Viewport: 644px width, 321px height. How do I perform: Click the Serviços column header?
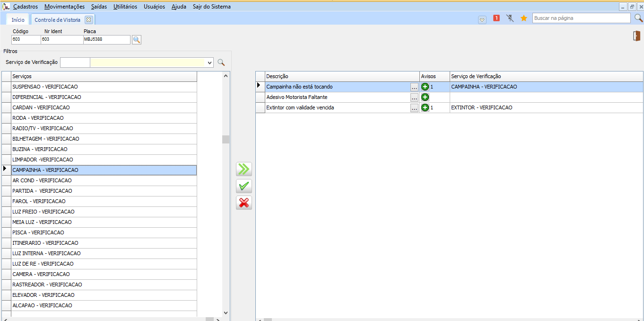(104, 76)
